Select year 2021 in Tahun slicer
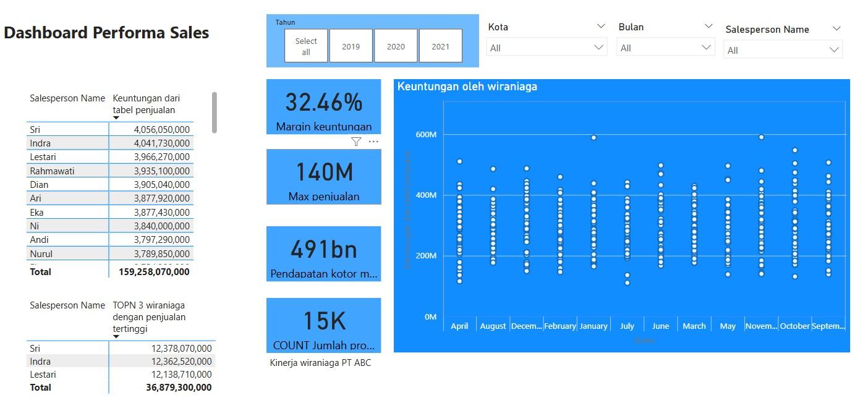Image resolution: width=868 pixels, height=416 pixels. (441, 46)
